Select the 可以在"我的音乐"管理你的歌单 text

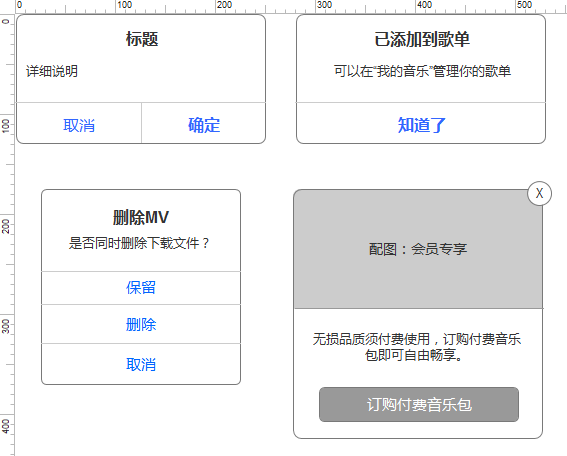coord(422,71)
